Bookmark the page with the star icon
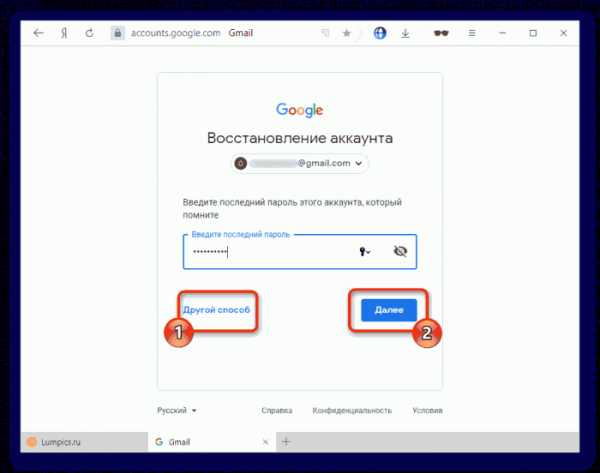Image resolution: width=600 pixels, height=473 pixels. (x=346, y=33)
